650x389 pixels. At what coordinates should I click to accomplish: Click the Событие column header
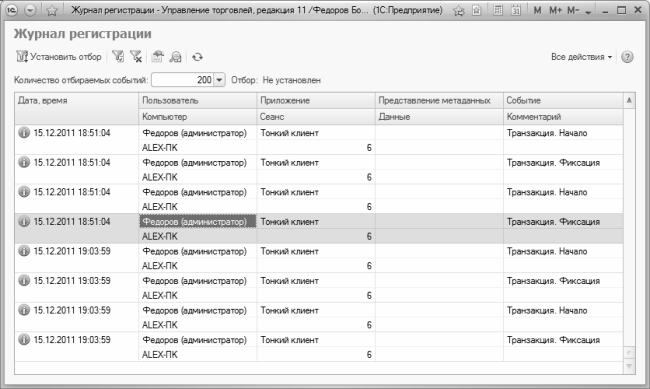click(x=563, y=100)
